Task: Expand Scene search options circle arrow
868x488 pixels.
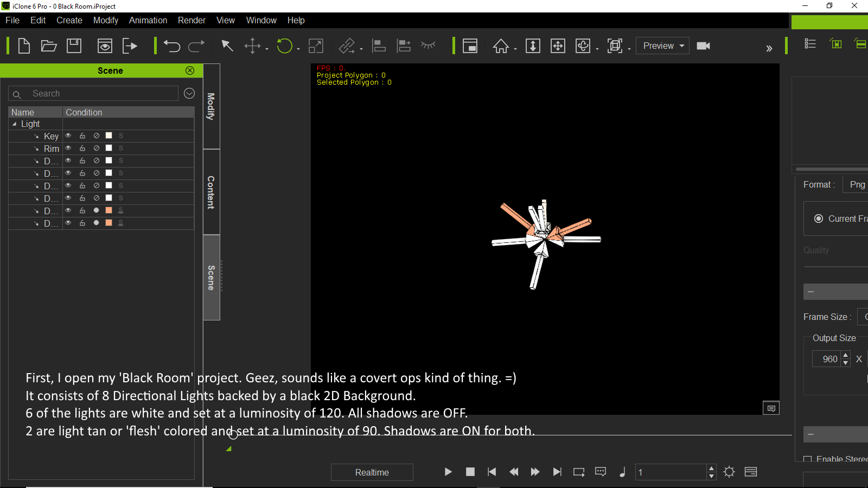Action: (189, 93)
